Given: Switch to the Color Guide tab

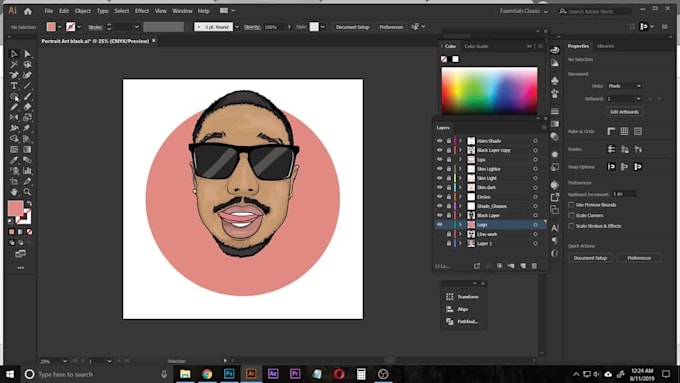Looking at the screenshot, I should click(476, 46).
